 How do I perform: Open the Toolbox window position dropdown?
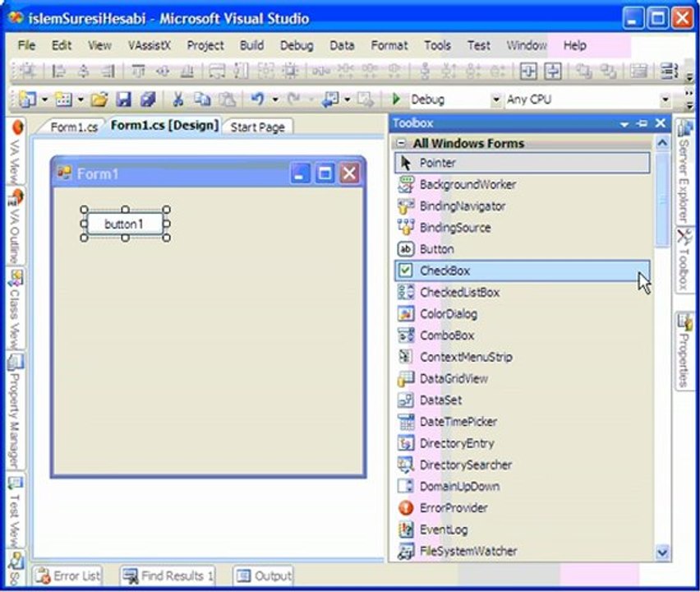pyautogui.click(x=624, y=124)
